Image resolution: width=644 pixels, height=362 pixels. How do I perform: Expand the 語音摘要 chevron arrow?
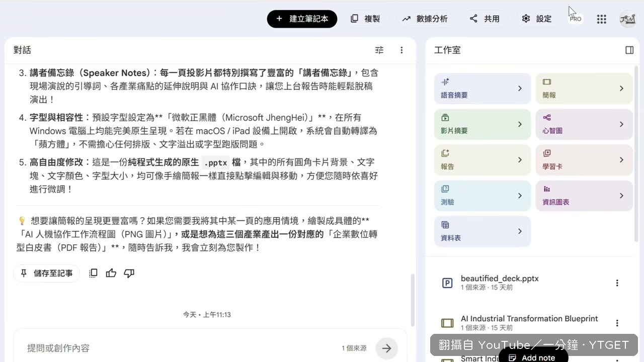click(x=520, y=88)
